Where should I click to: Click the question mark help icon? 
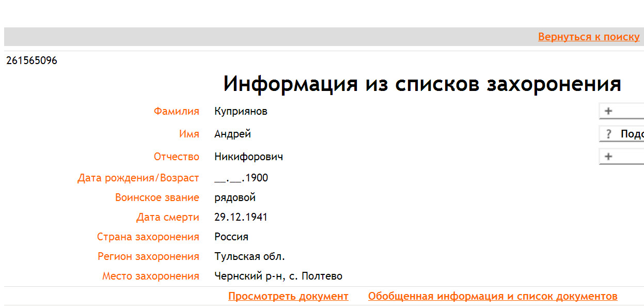point(609,134)
